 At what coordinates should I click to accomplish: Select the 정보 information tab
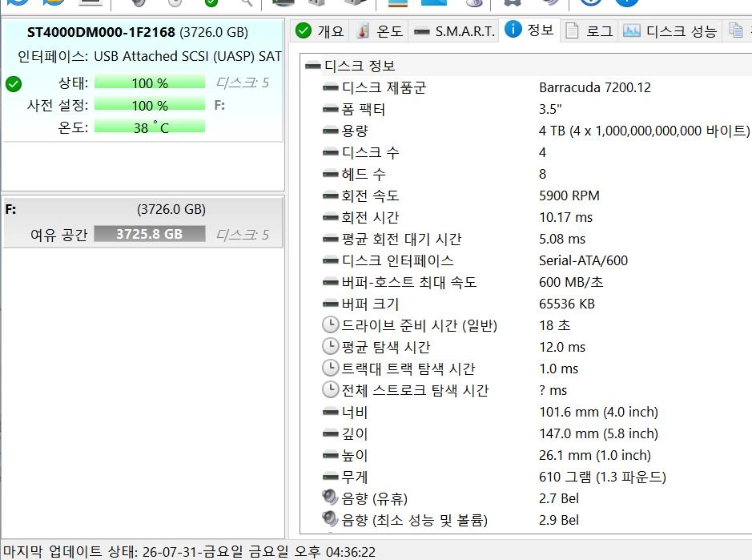pos(529,30)
